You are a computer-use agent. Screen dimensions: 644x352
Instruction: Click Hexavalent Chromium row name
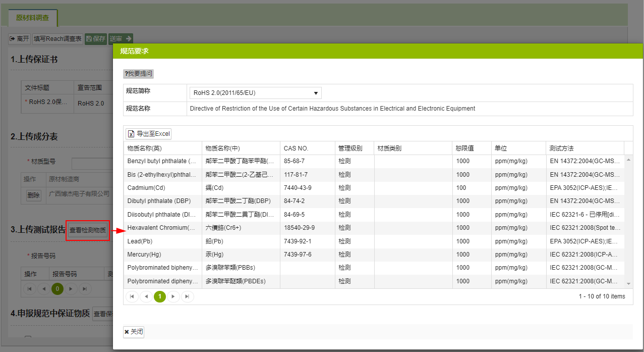(161, 228)
